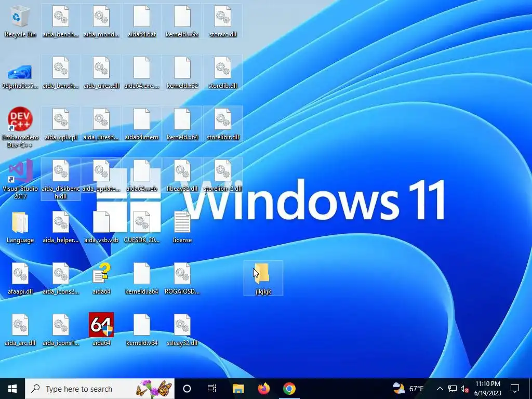
Task: Select the aida64.mem file
Action: tap(142, 124)
